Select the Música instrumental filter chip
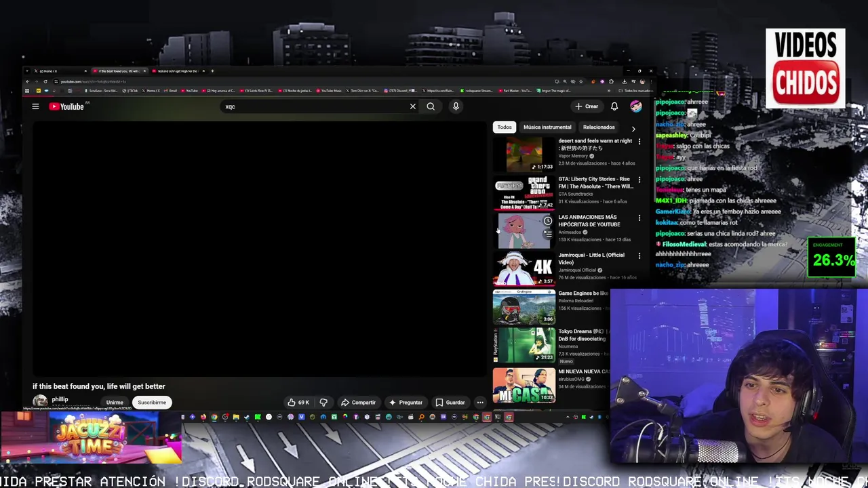Screen dimensions: 868x488 coord(547,127)
